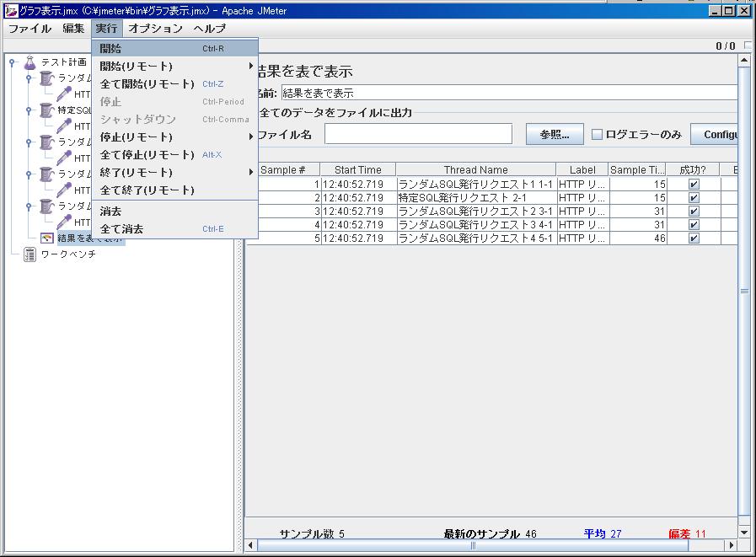
Task: Click the horizontal scrollbar left arrow
Action: tap(250, 545)
